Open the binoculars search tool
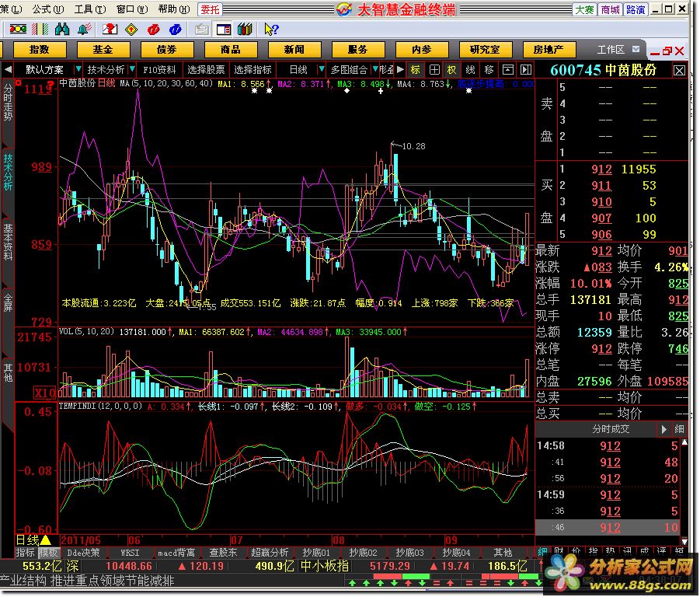The width and height of the screenshot is (700, 597). [62, 30]
